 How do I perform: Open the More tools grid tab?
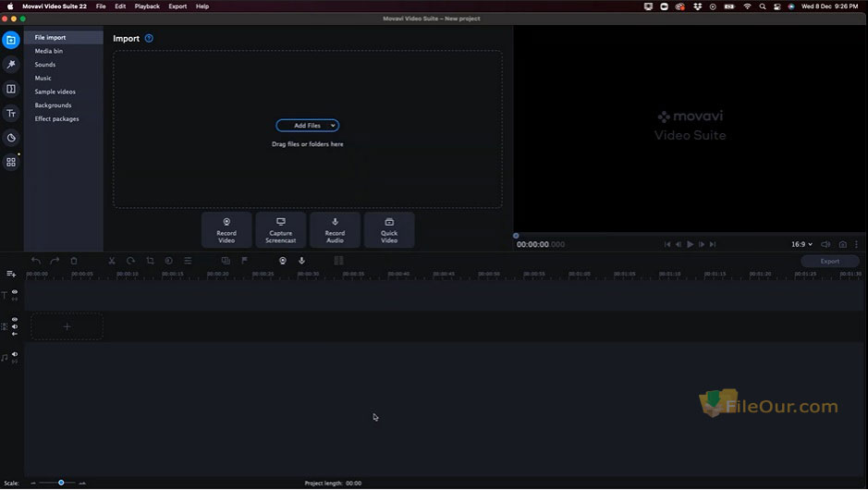[10, 162]
